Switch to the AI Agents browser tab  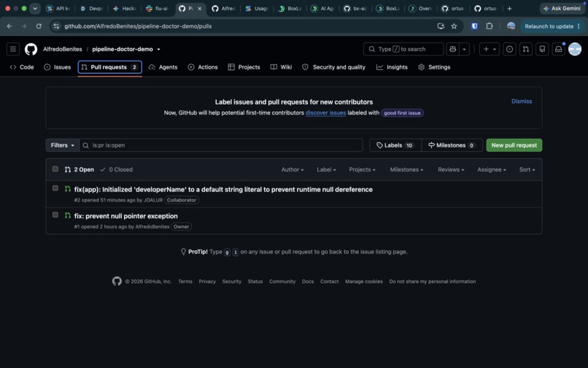[x=323, y=8]
